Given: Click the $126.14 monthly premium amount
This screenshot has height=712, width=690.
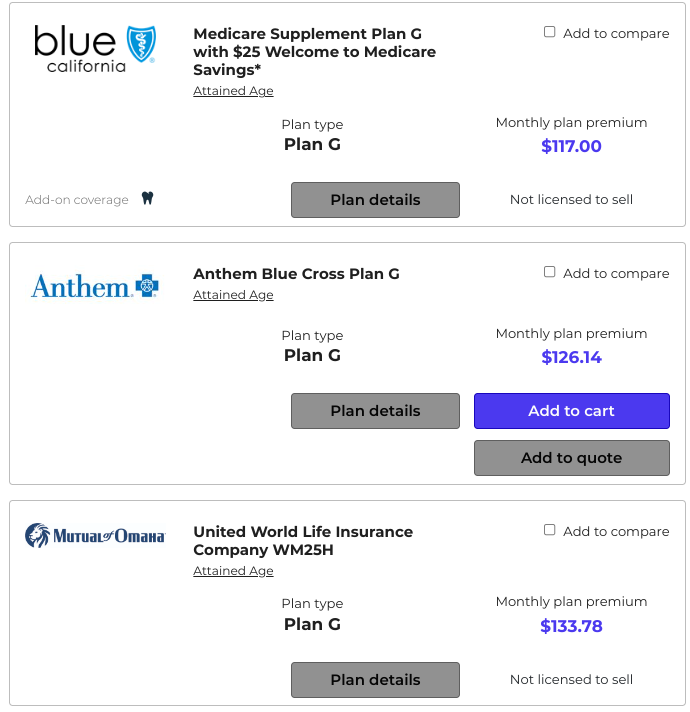Looking at the screenshot, I should (571, 357).
